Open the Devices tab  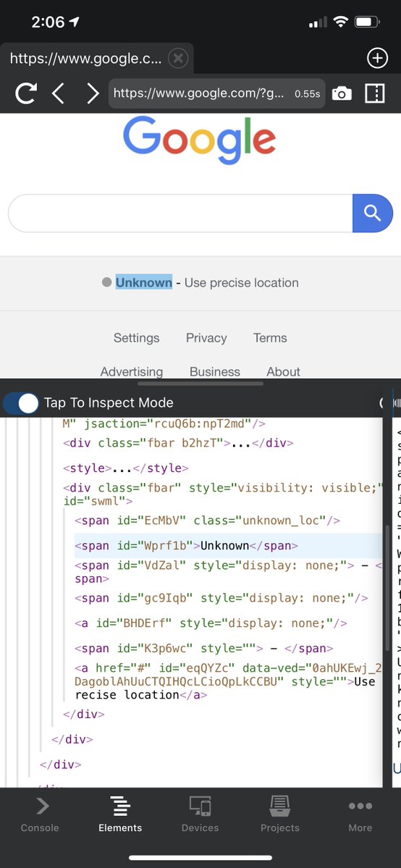(200, 815)
